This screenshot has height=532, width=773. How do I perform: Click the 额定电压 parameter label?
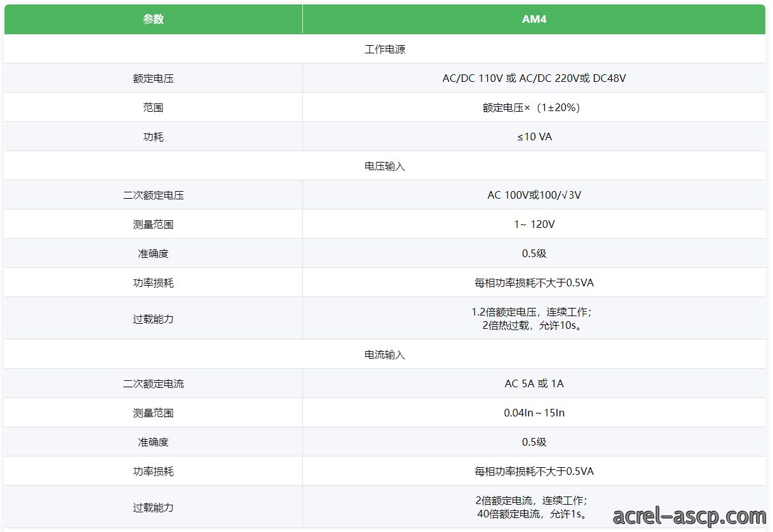click(x=153, y=79)
